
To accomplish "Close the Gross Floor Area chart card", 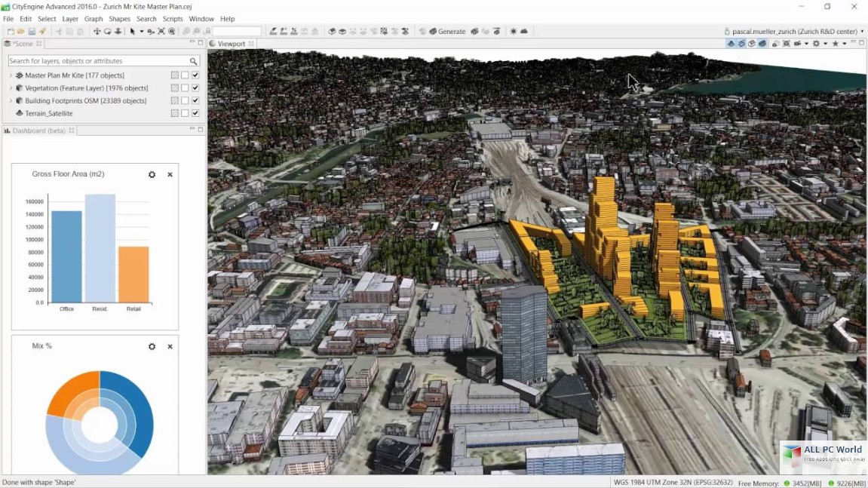I will click(170, 174).
